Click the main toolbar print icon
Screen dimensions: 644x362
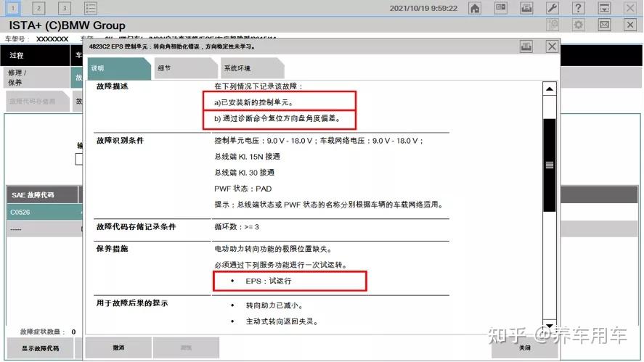(x=526, y=8)
